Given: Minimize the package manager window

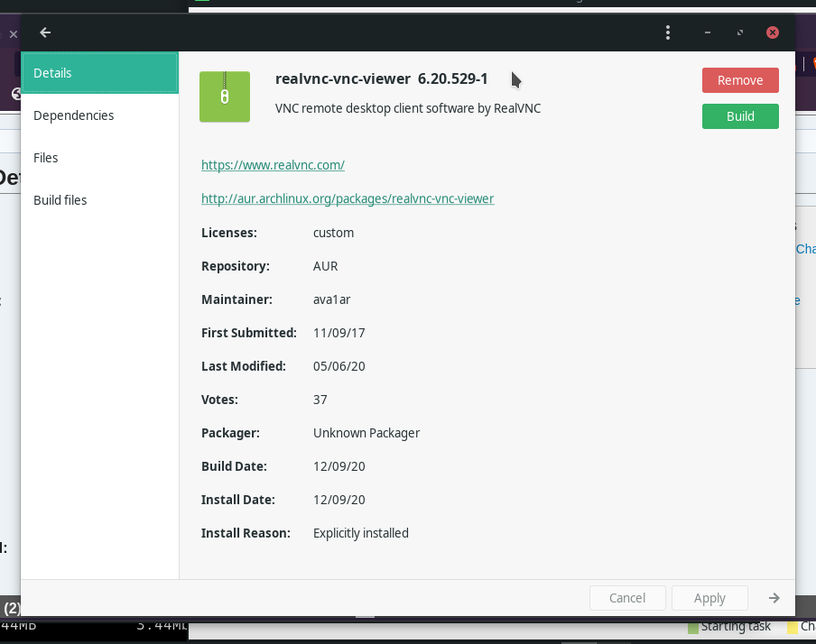Looking at the screenshot, I should [x=708, y=32].
